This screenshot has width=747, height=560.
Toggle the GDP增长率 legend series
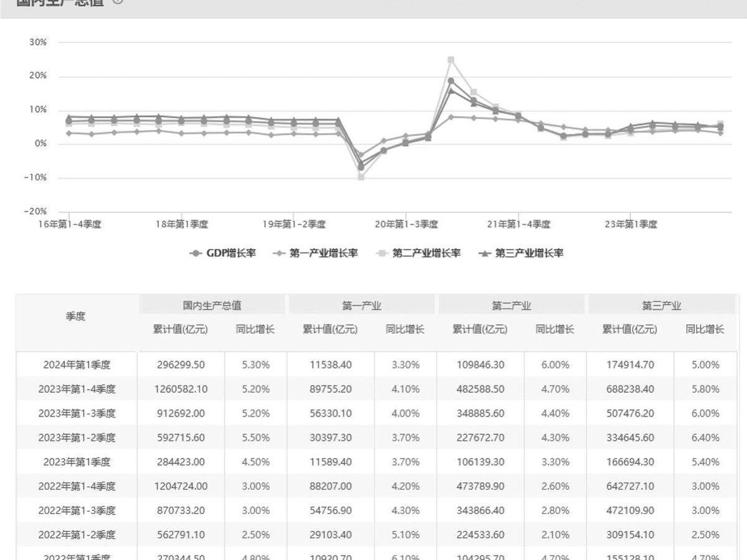click(222, 253)
